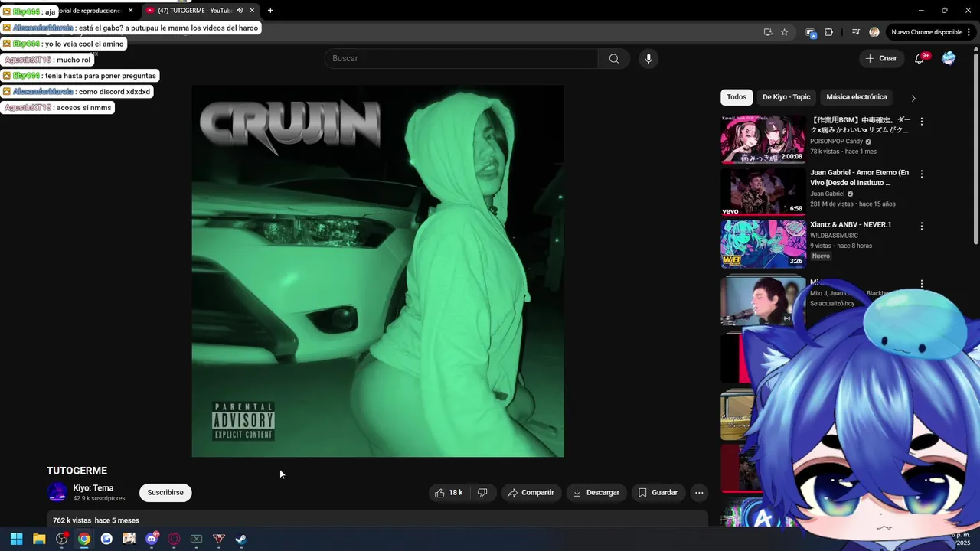Open options for Xiantz & ANBV NEVER.1

pos(922,226)
